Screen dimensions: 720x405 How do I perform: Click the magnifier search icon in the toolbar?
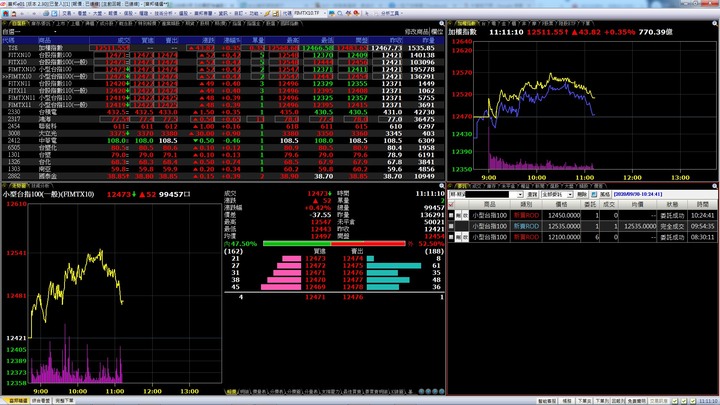(340, 13)
